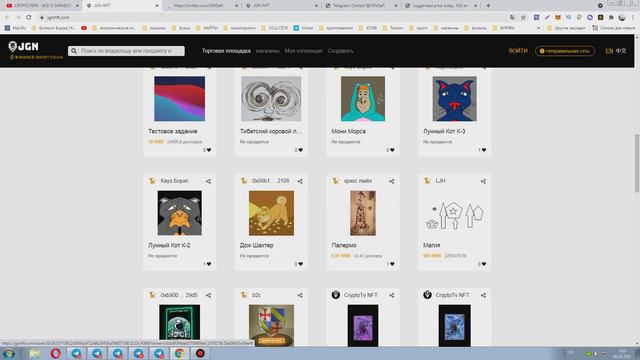Open Opera from the taskbar

coord(56,353)
